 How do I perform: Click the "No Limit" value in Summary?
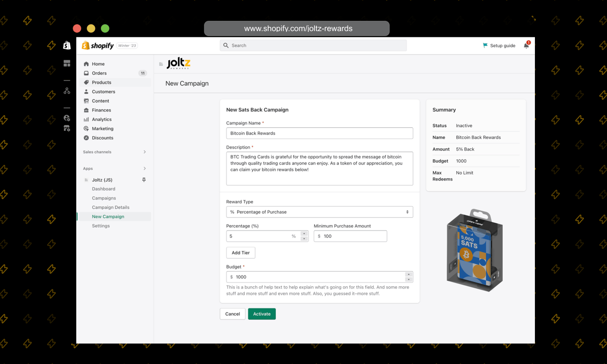point(465,173)
